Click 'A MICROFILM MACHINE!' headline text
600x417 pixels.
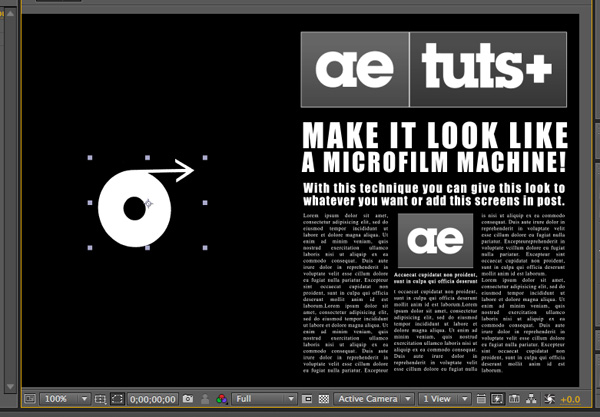click(x=434, y=162)
